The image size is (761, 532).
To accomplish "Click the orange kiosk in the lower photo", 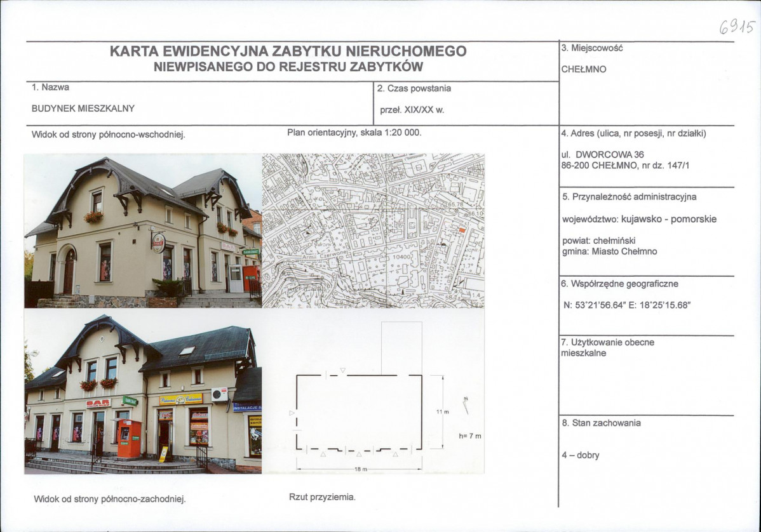I will [129, 439].
